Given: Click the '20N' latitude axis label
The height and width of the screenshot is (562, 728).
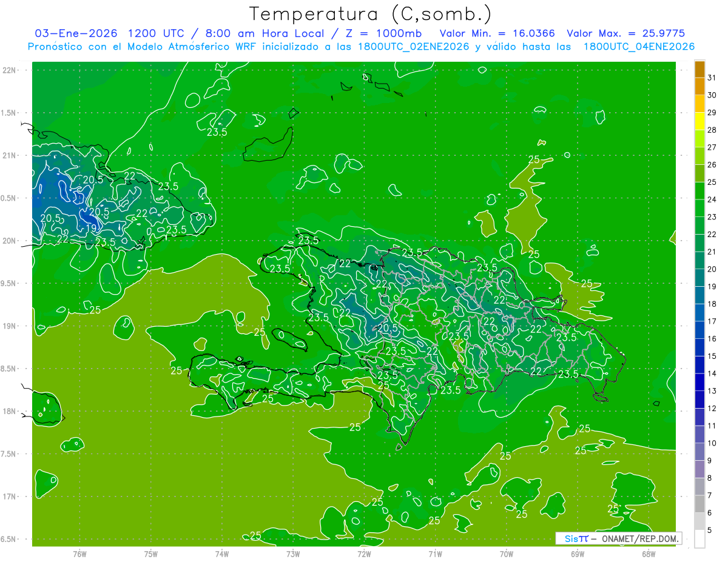Looking at the screenshot, I should click(x=9, y=241).
